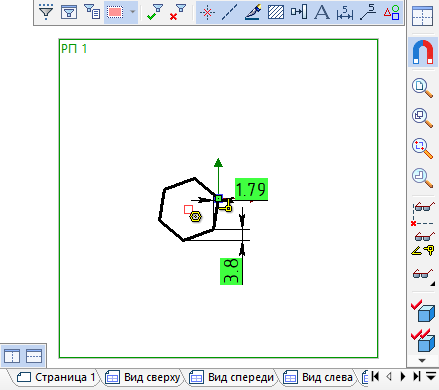
Task: Go to the previous page tab arrow
Action: (x=389, y=376)
